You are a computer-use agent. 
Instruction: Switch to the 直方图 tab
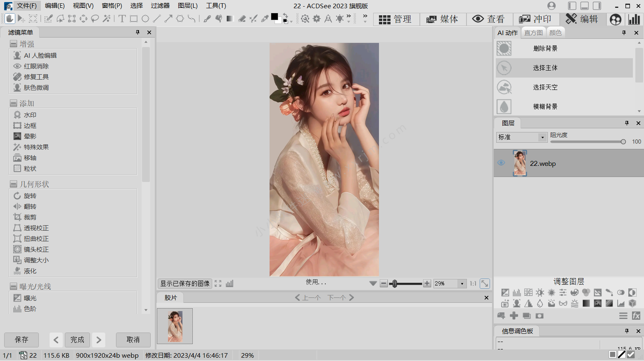point(533,33)
